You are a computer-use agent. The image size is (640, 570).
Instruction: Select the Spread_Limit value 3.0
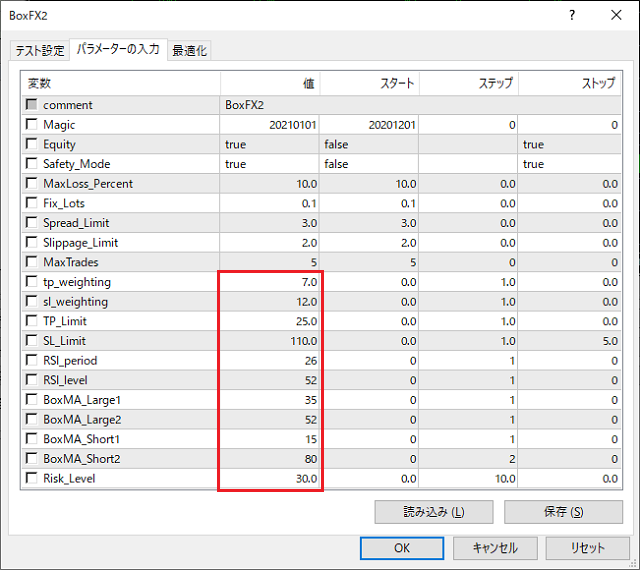269,223
